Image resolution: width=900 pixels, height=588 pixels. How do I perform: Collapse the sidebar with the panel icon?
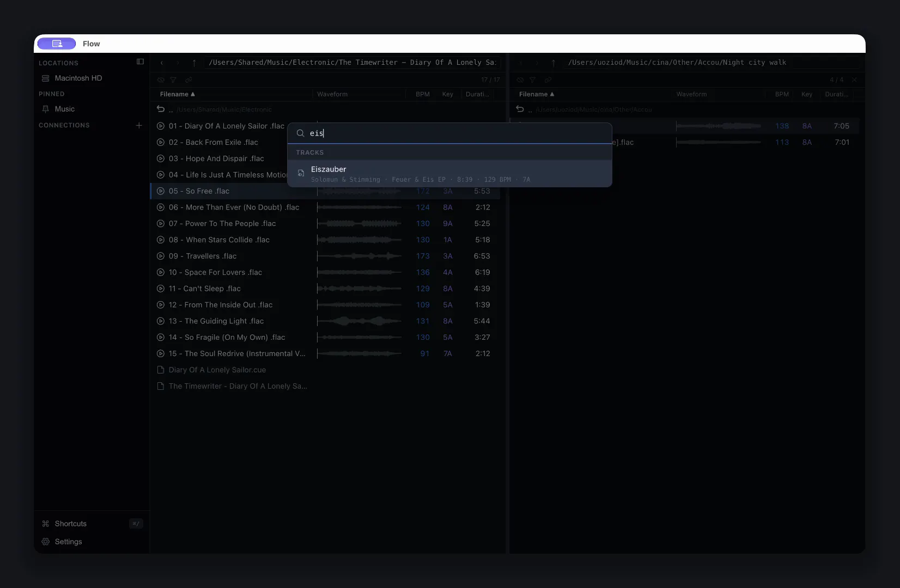pyautogui.click(x=140, y=62)
